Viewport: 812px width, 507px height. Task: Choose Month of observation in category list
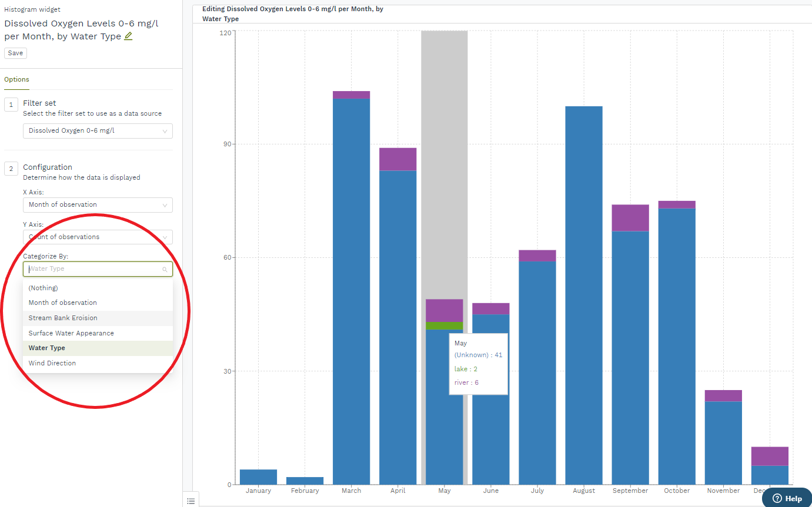63,303
